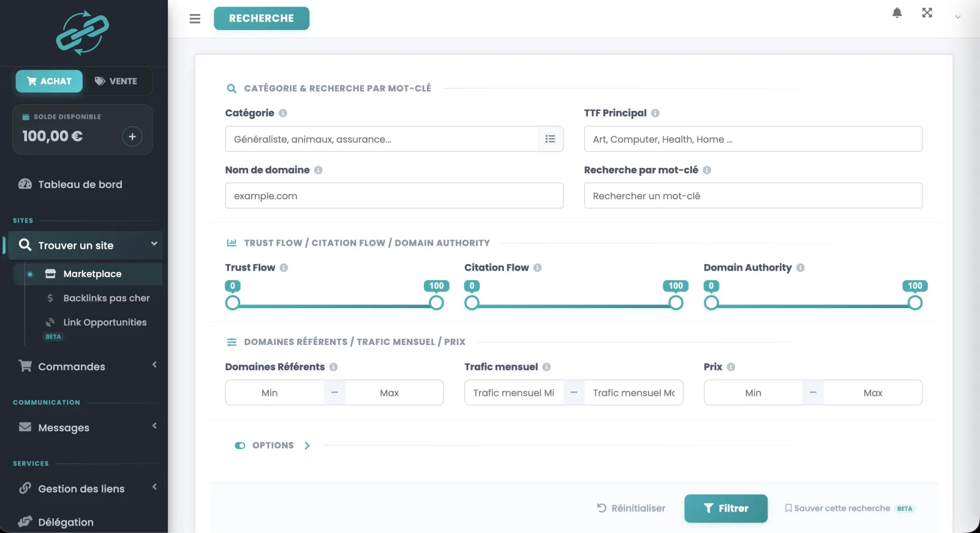Expand the OPTIONS section chevron
The image size is (980, 533).
pyautogui.click(x=307, y=445)
